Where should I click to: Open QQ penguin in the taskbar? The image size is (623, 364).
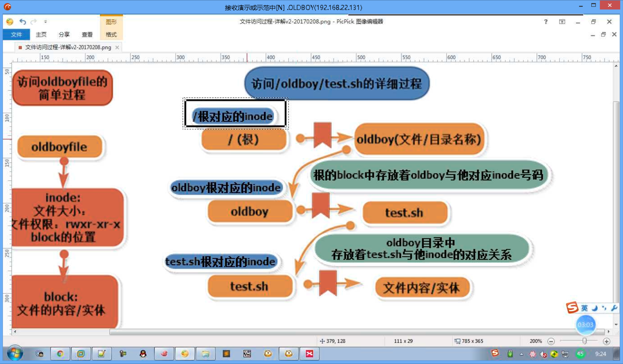pos(143,354)
